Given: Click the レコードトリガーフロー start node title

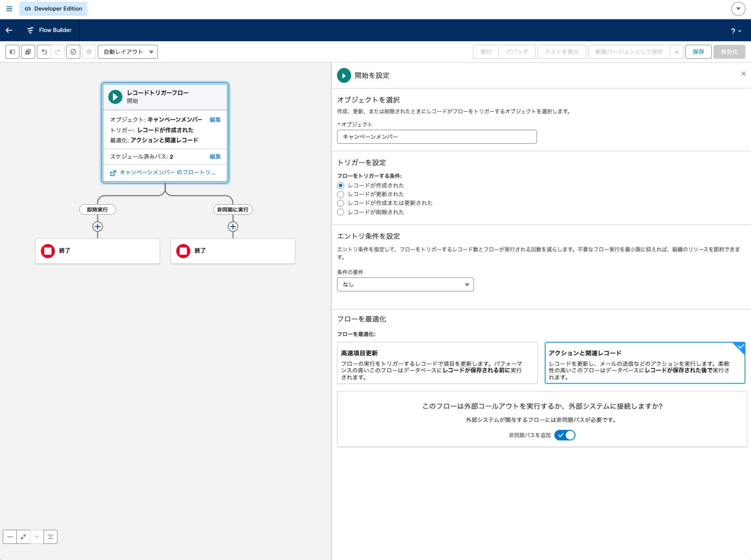Looking at the screenshot, I should tap(158, 93).
